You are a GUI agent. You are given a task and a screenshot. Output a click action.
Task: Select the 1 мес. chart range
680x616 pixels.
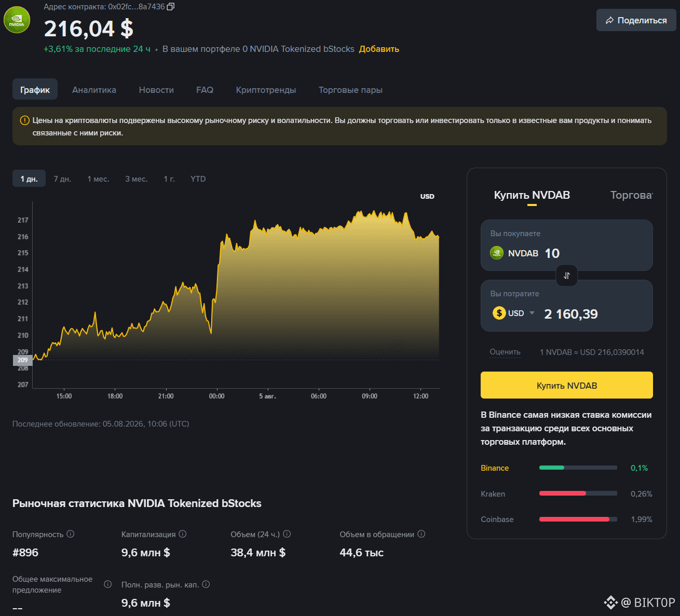pos(98,179)
